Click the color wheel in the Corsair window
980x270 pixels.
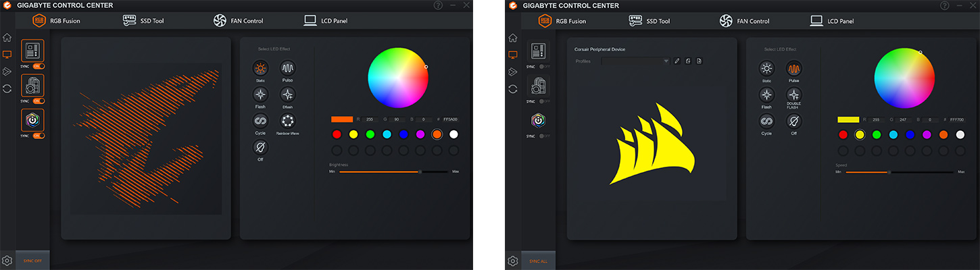pos(904,78)
